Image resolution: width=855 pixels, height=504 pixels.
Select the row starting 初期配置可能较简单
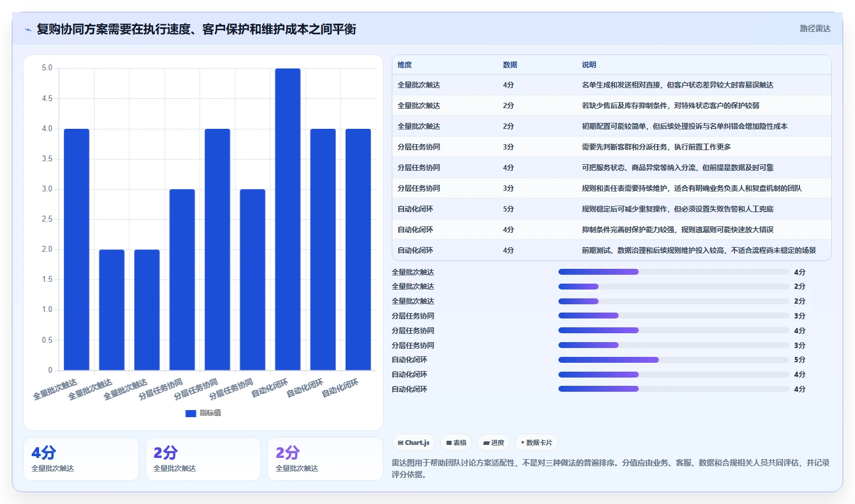(612, 126)
